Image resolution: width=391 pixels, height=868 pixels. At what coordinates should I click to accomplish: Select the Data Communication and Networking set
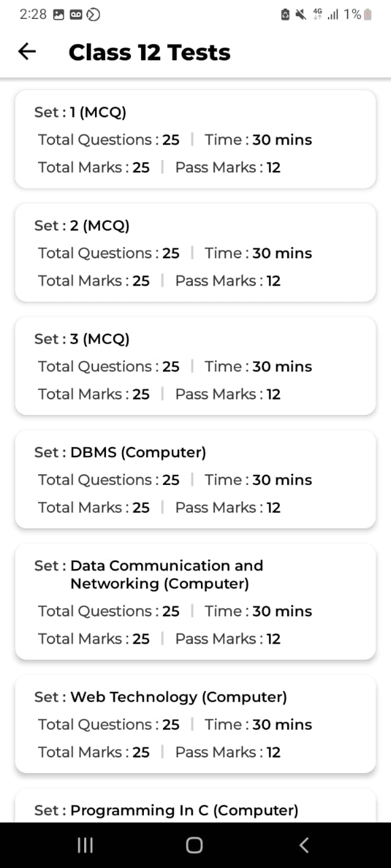pyautogui.click(x=195, y=601)
